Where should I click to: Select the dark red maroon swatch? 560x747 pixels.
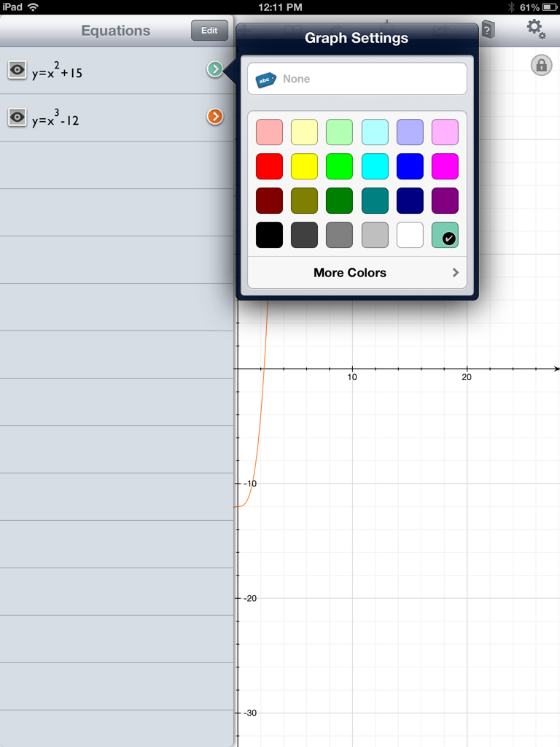click(x=270, y=201)
